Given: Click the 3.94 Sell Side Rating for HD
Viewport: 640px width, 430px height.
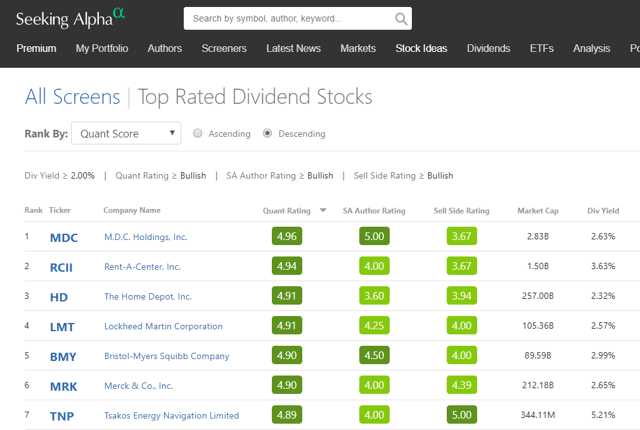Looking at the screenshot, I should (462, 296).
